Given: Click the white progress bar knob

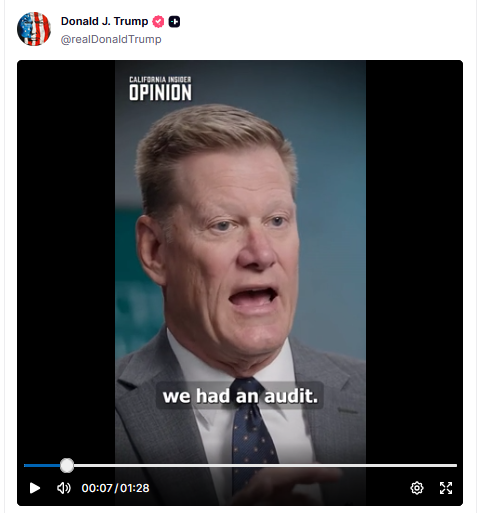Looking at the screenshot, I should [67, 465].
